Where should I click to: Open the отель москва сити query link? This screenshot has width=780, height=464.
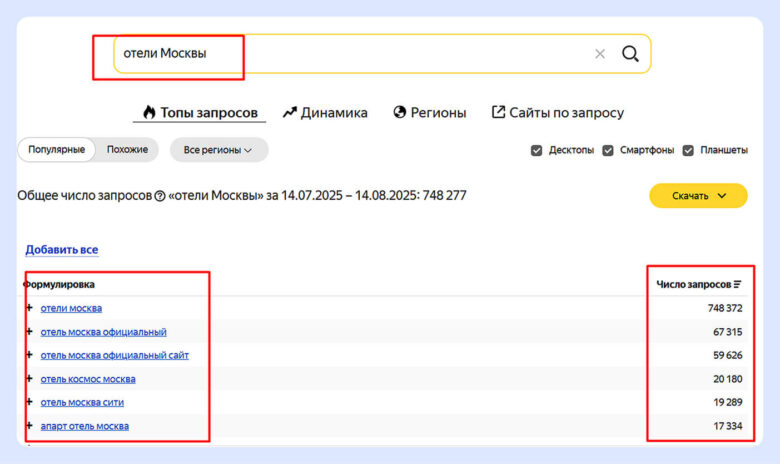pos(82,402)
